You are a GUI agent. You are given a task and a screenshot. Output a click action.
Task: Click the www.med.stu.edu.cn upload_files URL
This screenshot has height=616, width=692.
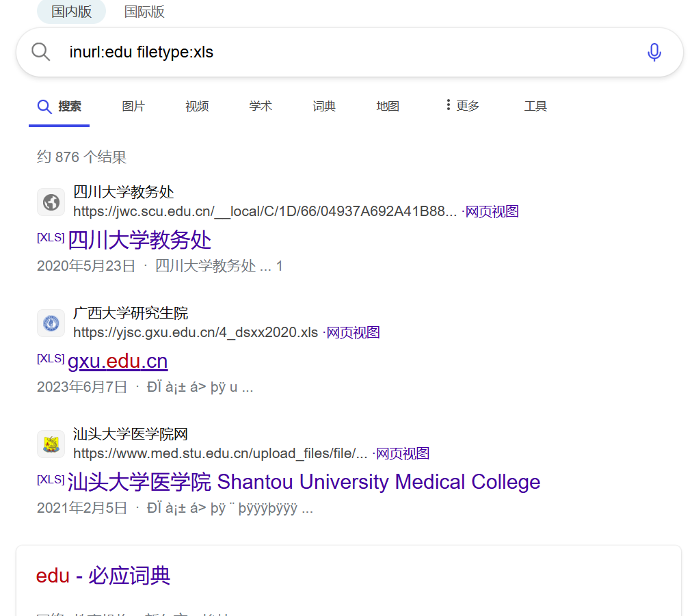point(220,453)
